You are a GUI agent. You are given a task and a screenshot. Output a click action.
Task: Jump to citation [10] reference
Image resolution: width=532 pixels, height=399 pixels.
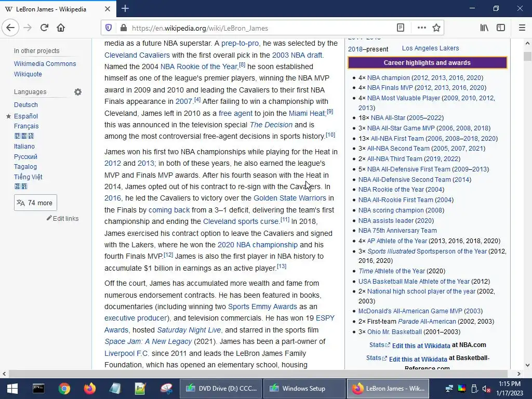point(330,135)
